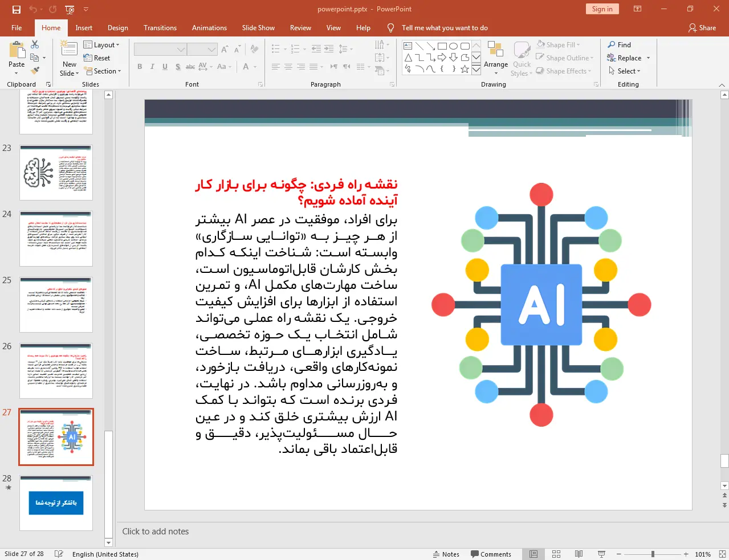Select slide 23 thumbnail
729x560 pixels.
coord(56,173)
